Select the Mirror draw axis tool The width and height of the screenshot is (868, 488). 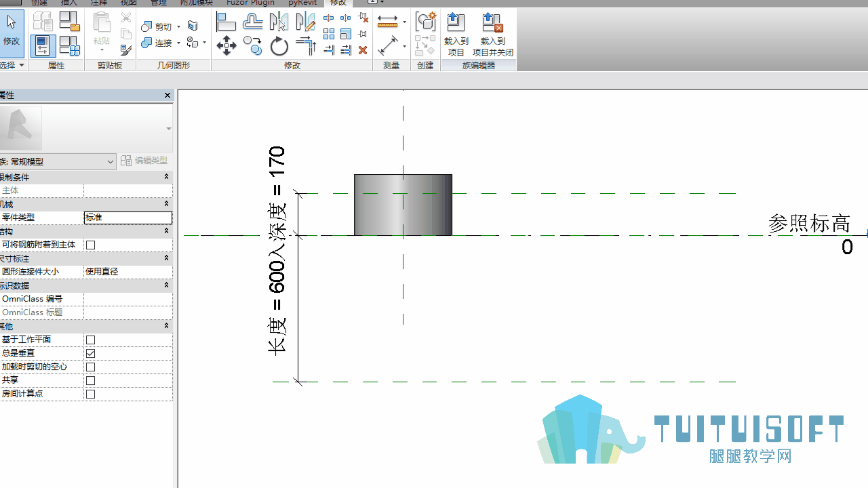coord(306,22)
